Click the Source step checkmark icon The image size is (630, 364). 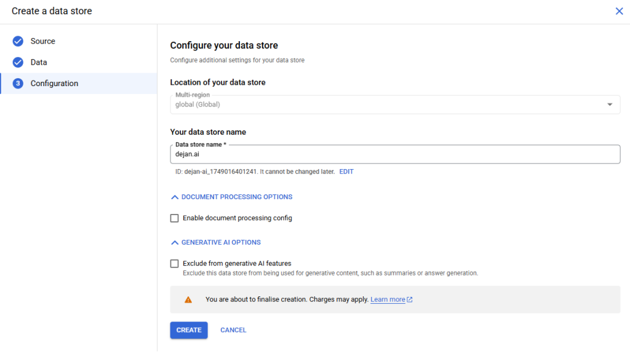click(x=18, y=41)
